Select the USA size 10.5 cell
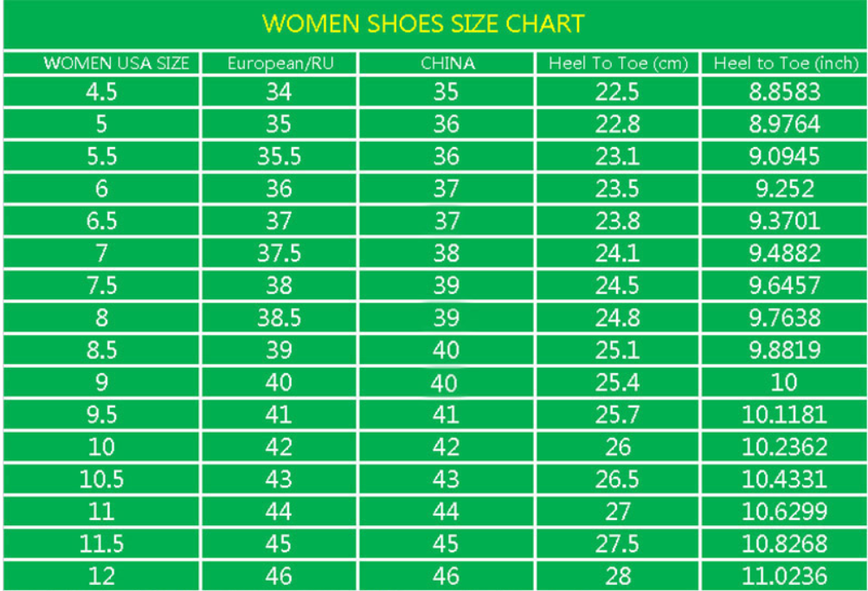868x591 pixels. coord(102,479)
